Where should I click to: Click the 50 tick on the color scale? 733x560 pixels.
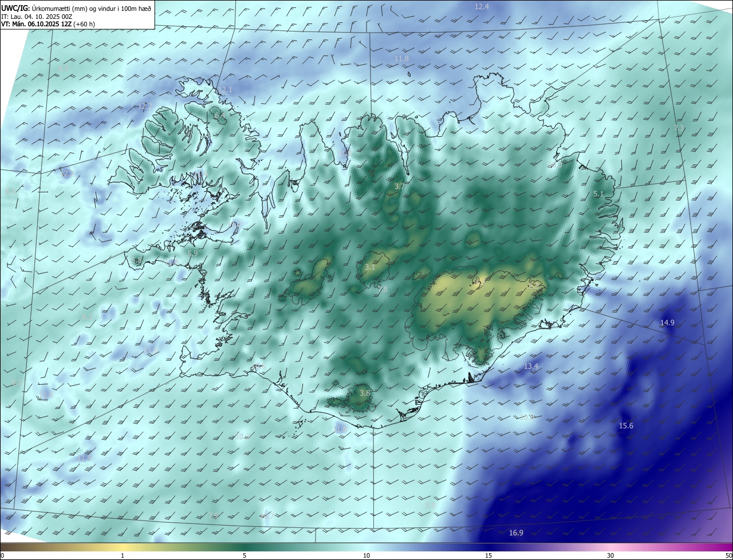pos(728,555)
